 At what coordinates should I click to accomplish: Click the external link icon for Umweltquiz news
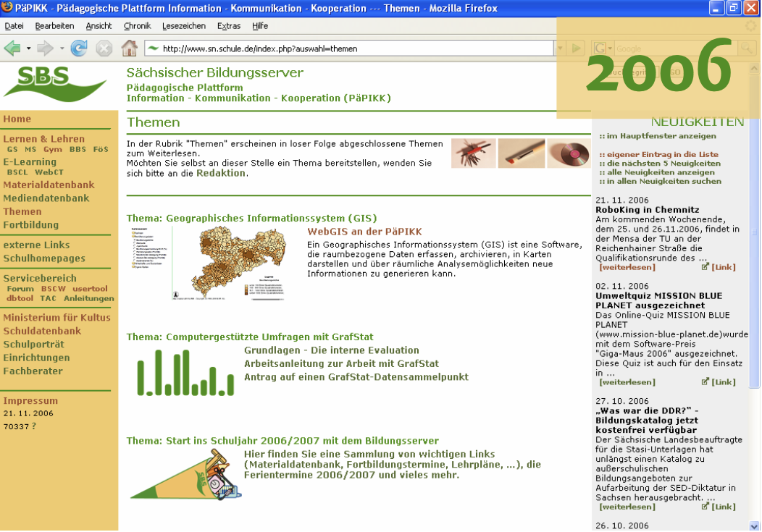tap(706, 381)
